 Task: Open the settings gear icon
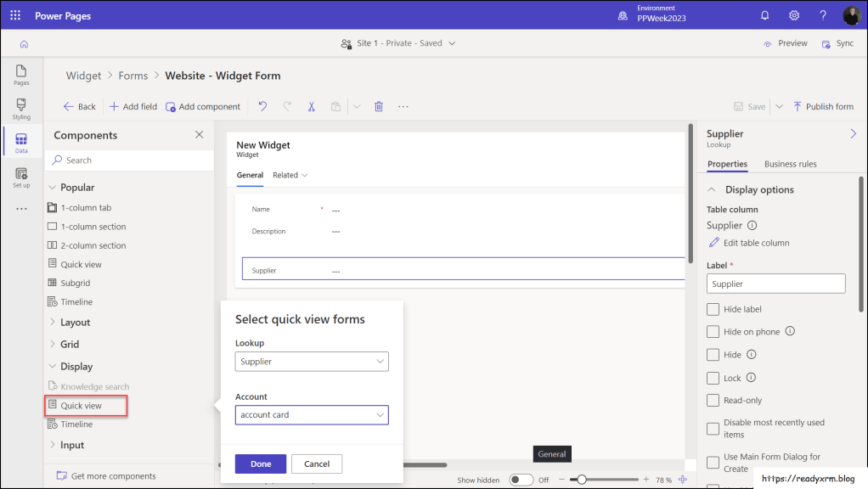[794, 15]
